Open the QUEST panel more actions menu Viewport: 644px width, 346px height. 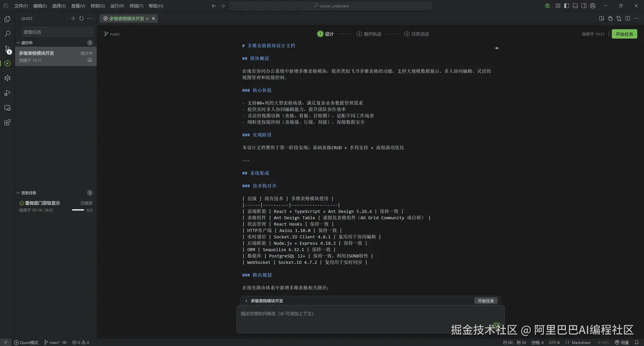pyautogui.click(x=89, y=18)
